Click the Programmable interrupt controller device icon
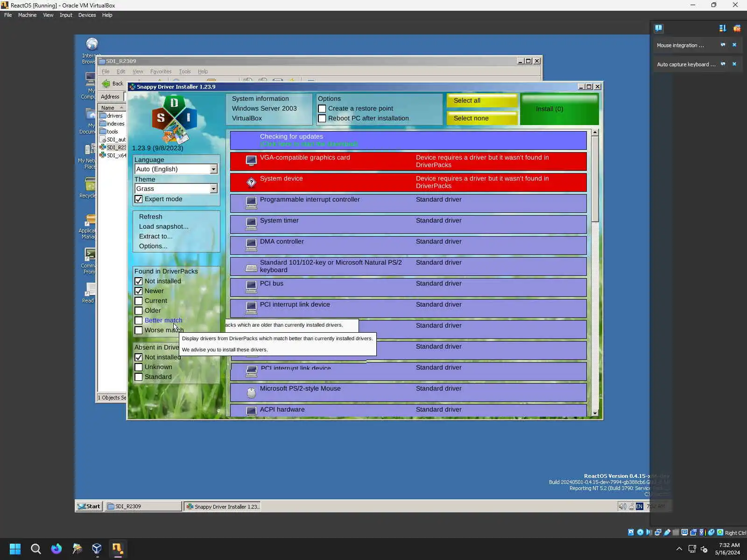This screenshot has height=560, width=747. pos(251,203)
